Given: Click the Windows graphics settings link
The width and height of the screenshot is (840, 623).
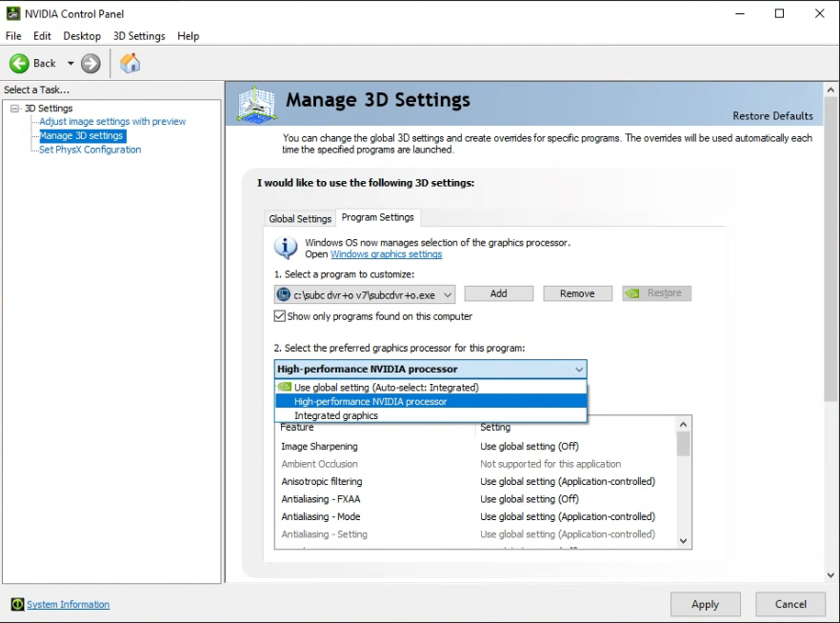Looking at the screenshot, I should [386, 254].
